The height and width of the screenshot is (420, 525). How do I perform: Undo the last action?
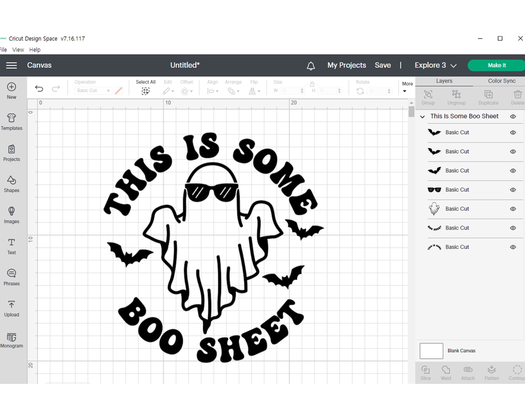(39, 88)
